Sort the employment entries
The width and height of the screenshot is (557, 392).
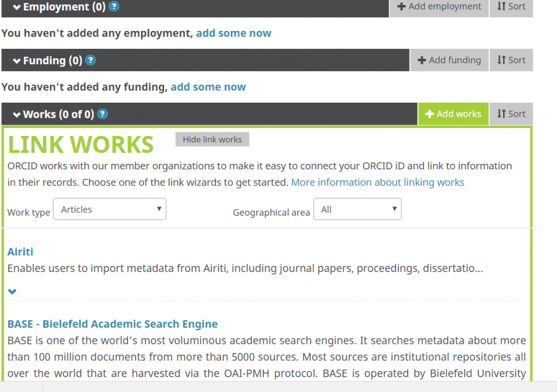511,7
